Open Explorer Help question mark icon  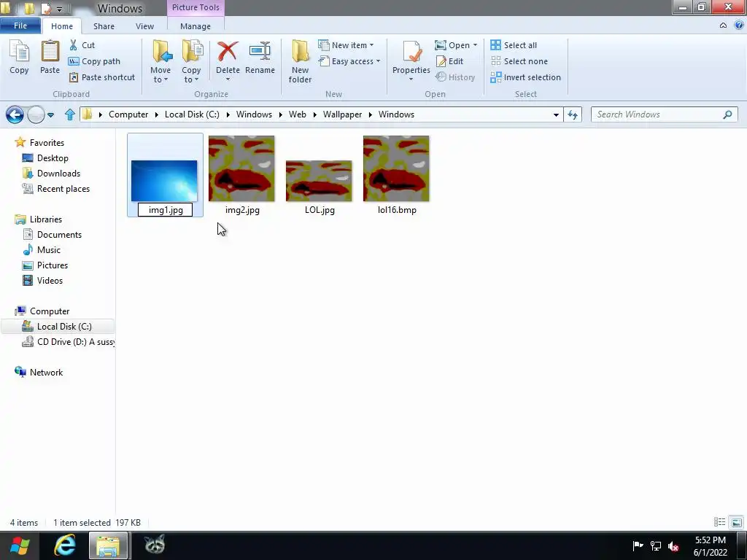coord(739,26)
